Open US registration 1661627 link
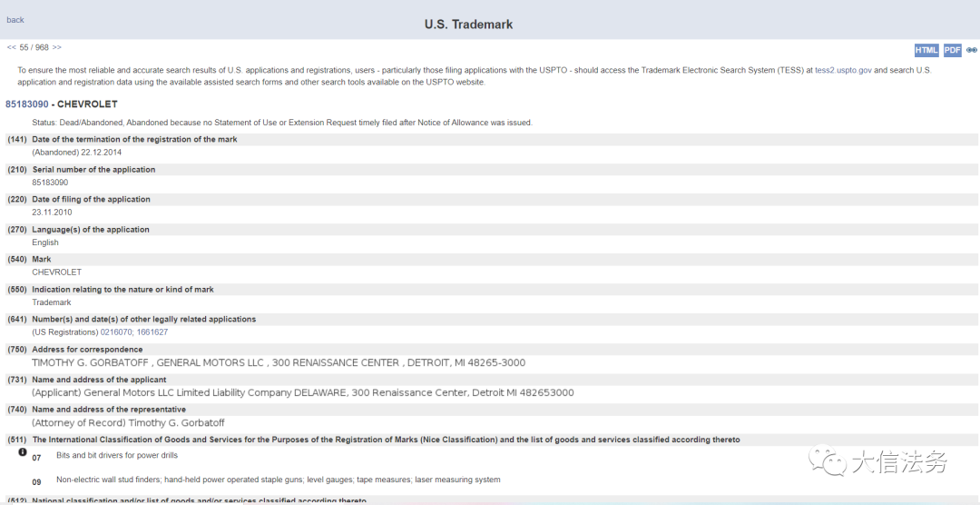Viewport: 980px width, 505px height. tap(152, 332)
